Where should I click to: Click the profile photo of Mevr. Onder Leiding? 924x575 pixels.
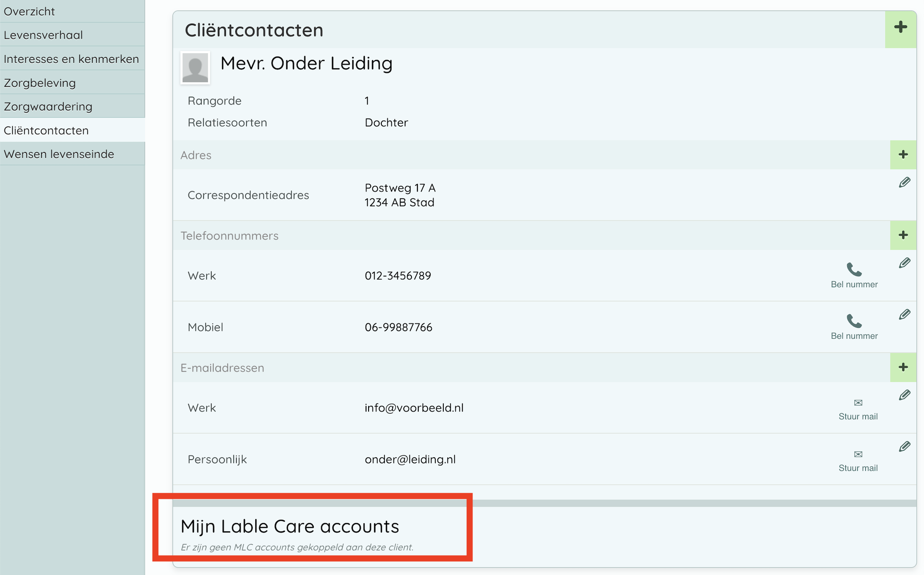tap(195, 68)
